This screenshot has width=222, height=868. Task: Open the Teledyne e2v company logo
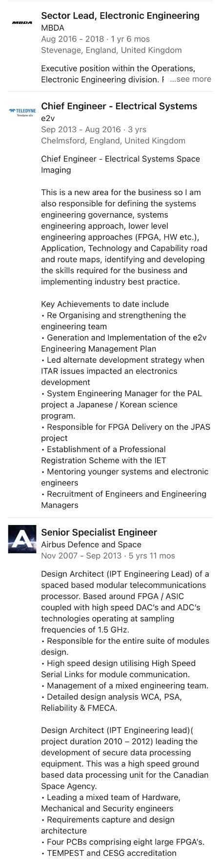[22, 113]
